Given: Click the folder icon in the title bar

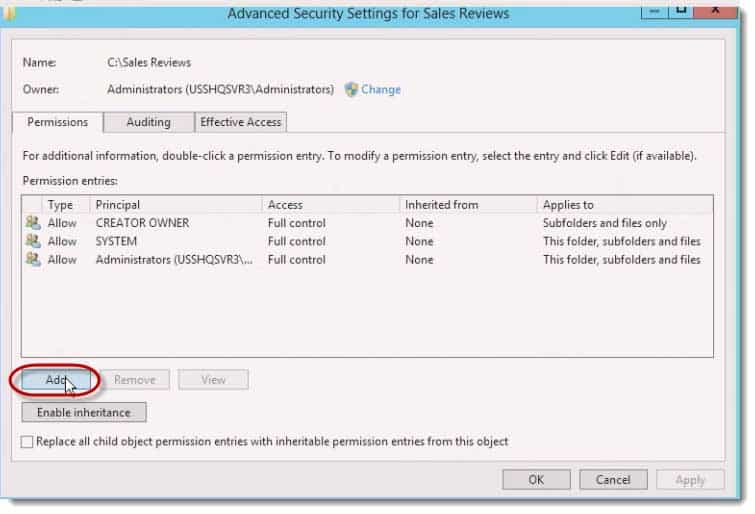Looking at the screenshot, I should (9, 13).
